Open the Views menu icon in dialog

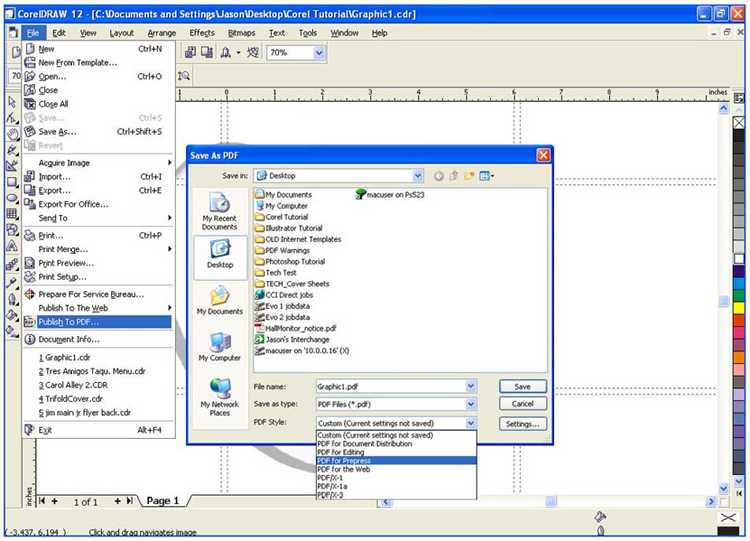tap(486, 176)
